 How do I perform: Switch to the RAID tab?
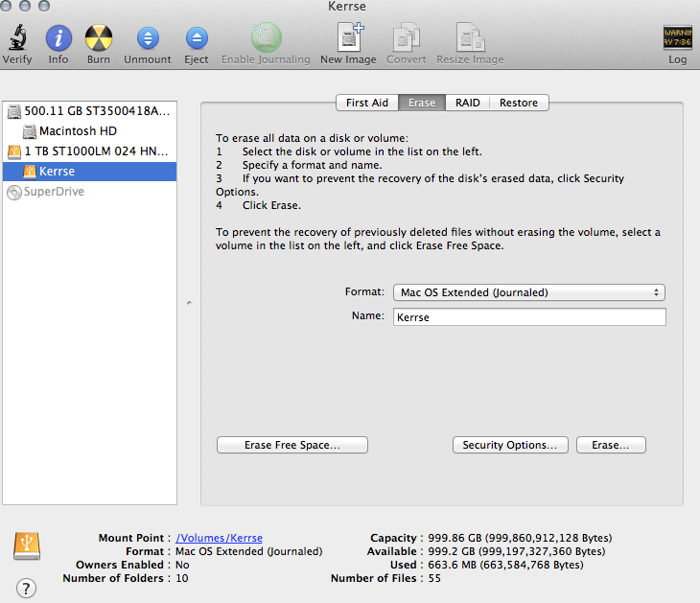pyautogui.click(x=467, y=103)
